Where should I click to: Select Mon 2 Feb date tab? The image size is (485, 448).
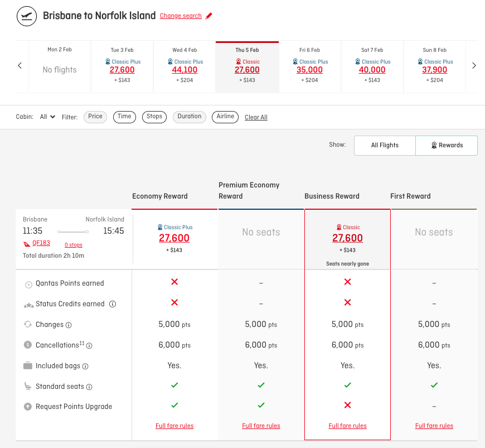pyautogui.click(x=60, y=66)
